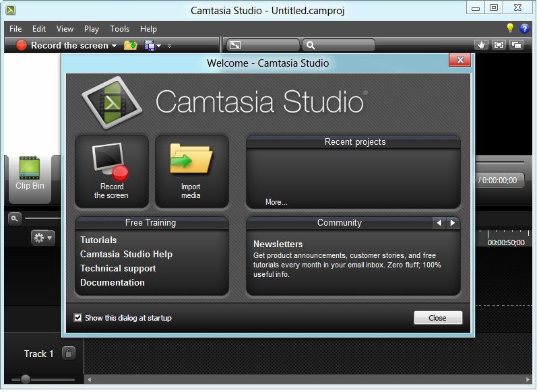Click the Track 1 label

(x=38, y=354)
